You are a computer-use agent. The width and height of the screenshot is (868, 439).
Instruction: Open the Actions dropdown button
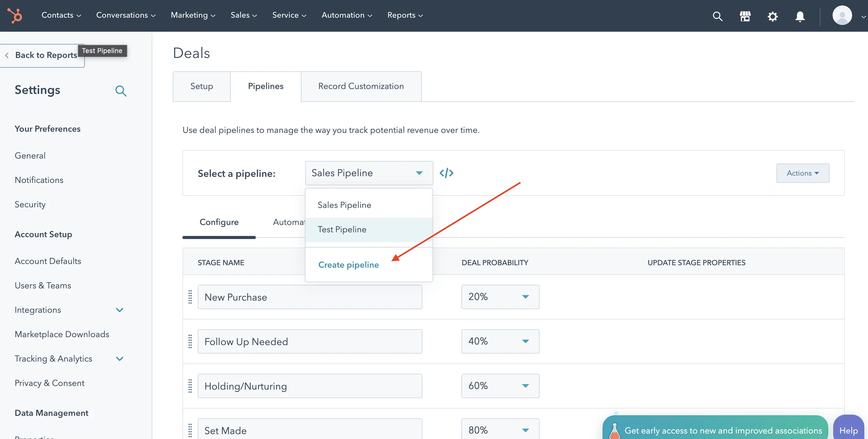[803, 173]
